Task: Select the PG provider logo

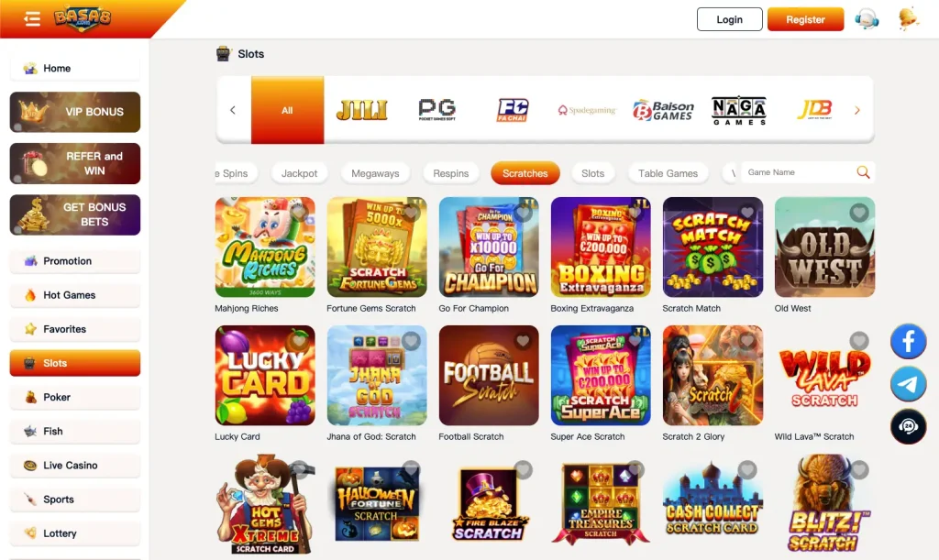Action: point(436,110)
